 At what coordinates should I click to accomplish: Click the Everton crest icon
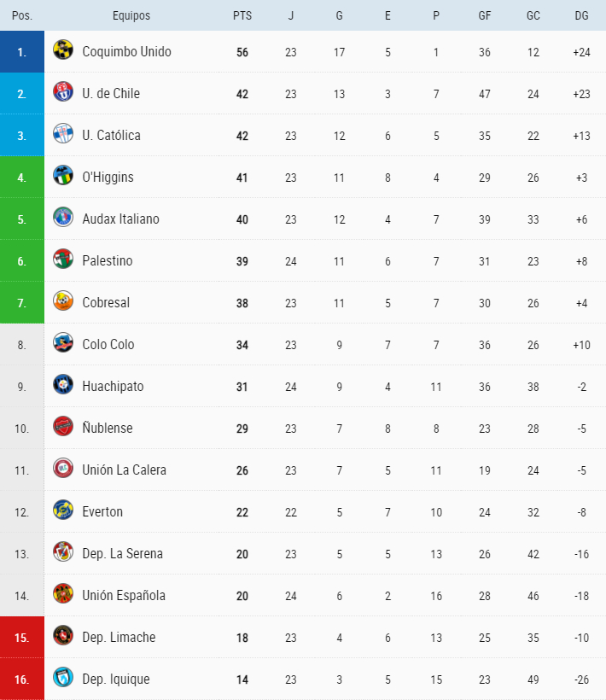[63, 511]
